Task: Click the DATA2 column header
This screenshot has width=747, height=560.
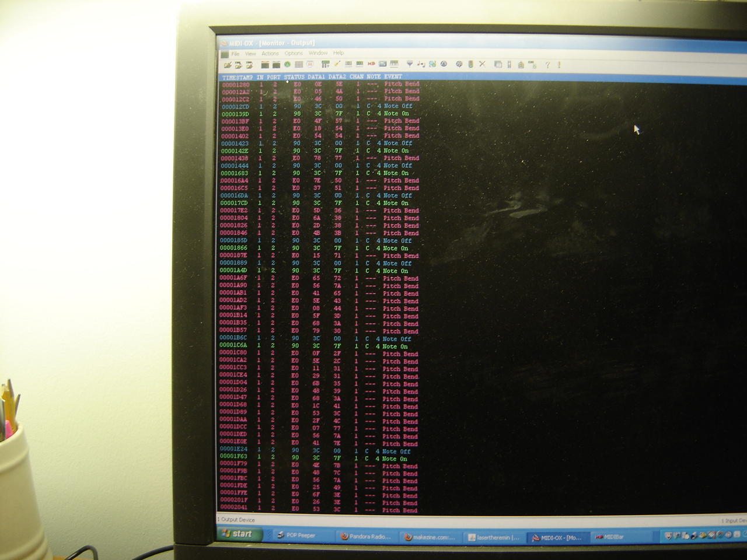Action: [337, 77]
